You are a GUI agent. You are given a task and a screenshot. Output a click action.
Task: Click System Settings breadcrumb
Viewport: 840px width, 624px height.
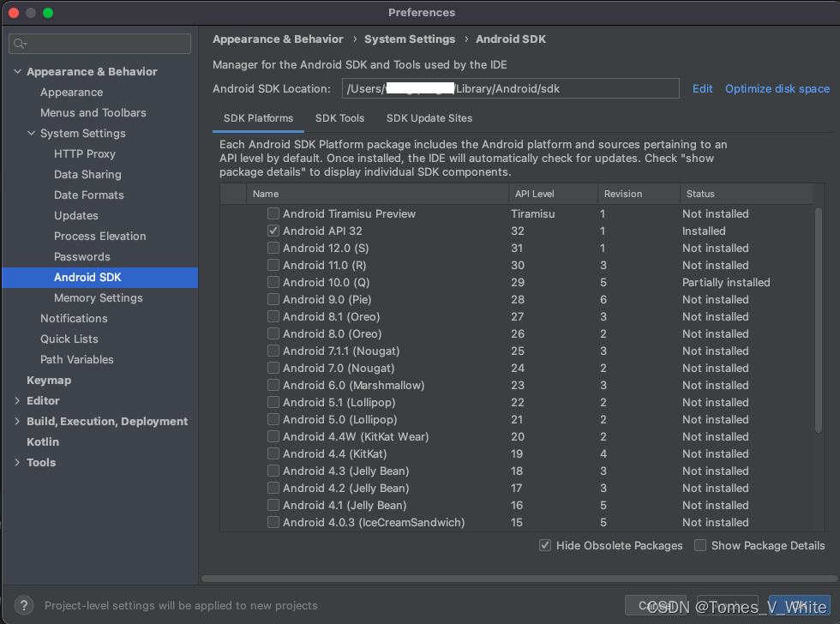[410, 39]
